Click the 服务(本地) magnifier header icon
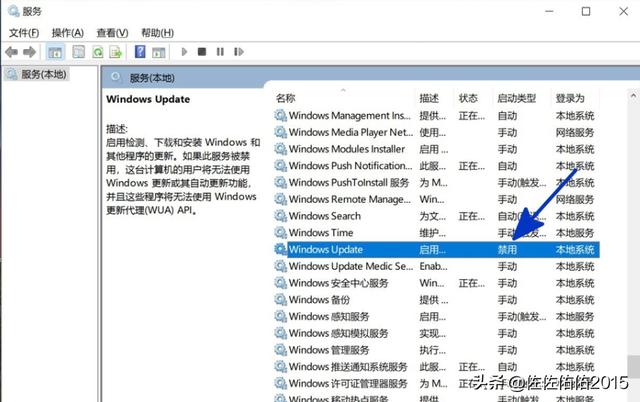Viewport: 640px width, 402px height. [116, 77]
